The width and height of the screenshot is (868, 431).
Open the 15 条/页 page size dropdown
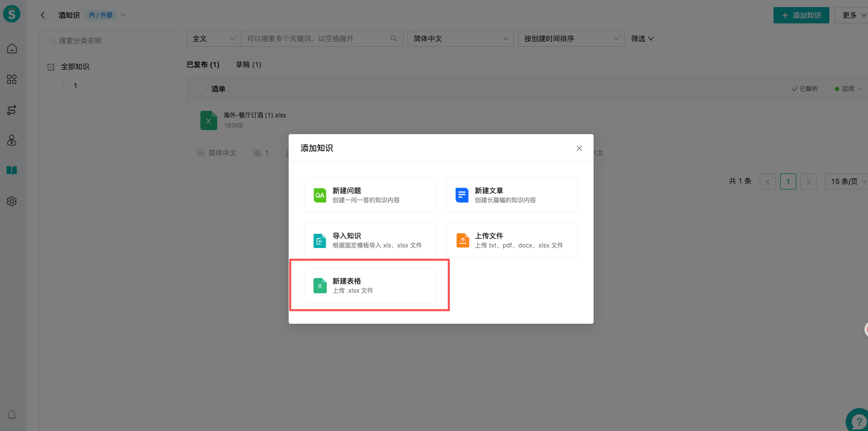(847, 181)
